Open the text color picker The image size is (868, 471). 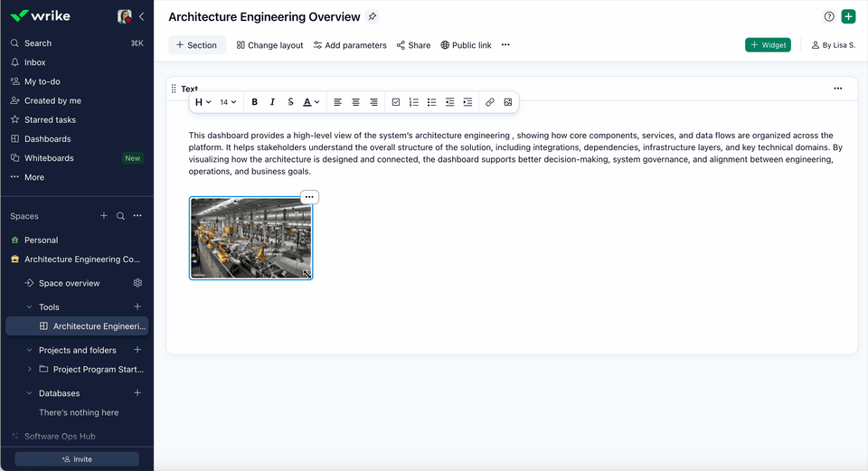[x=311, y=102]
